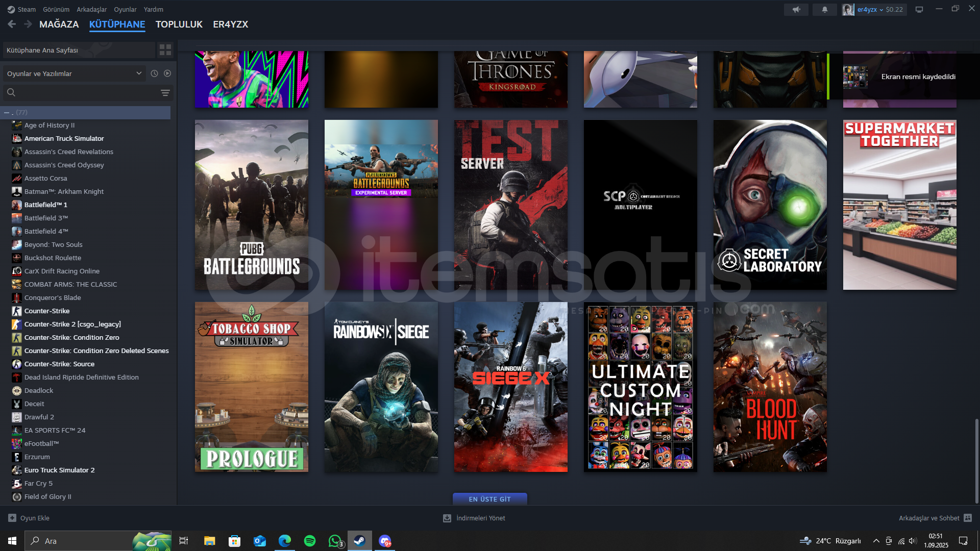Open Arkadaşlar ve Sohbet link
Viewport: 980px width, 551px height.
coord(929,518)
